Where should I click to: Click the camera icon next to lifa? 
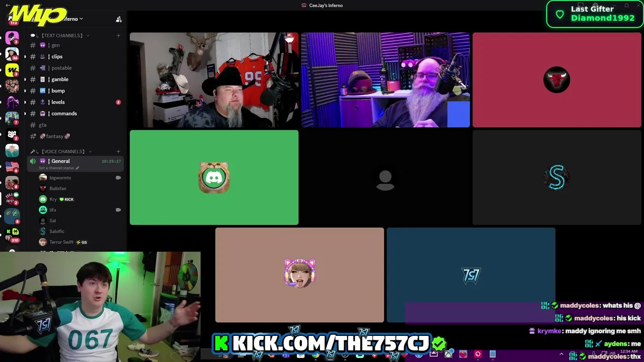coord(118,210)
